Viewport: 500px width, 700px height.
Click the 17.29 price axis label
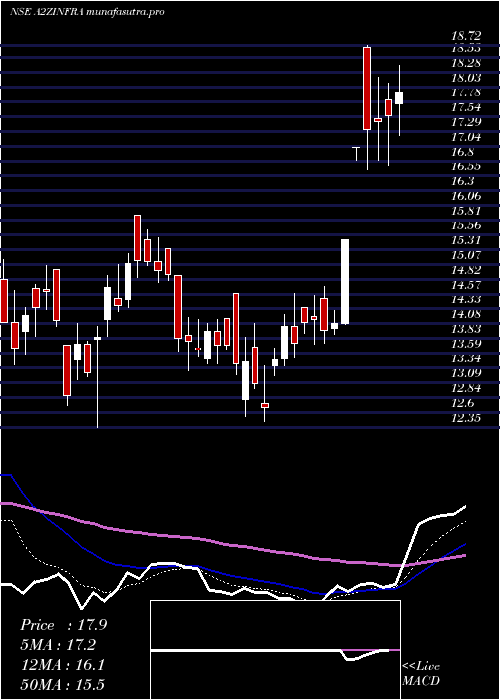(466, 123)
